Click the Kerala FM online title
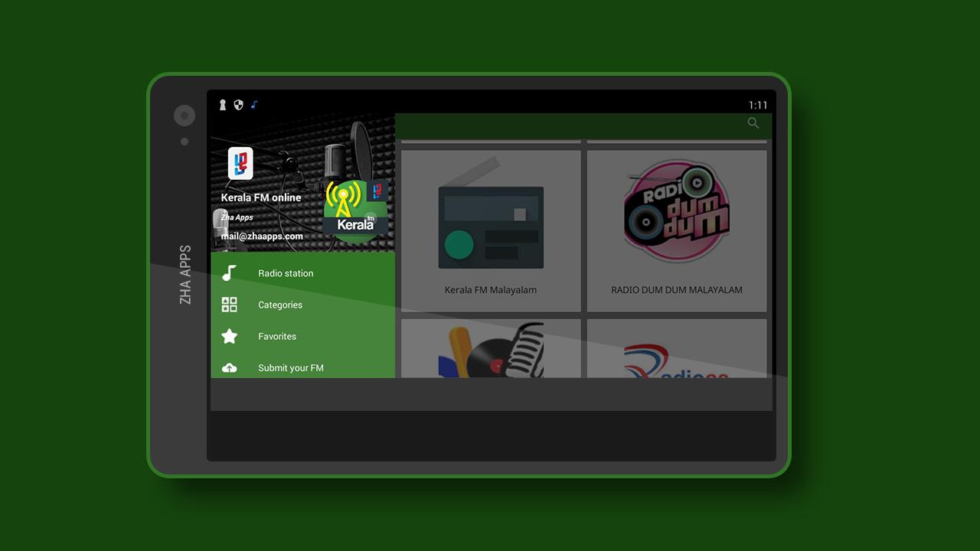The height and width of the screenshot is (551, 980). click(261, 197)
